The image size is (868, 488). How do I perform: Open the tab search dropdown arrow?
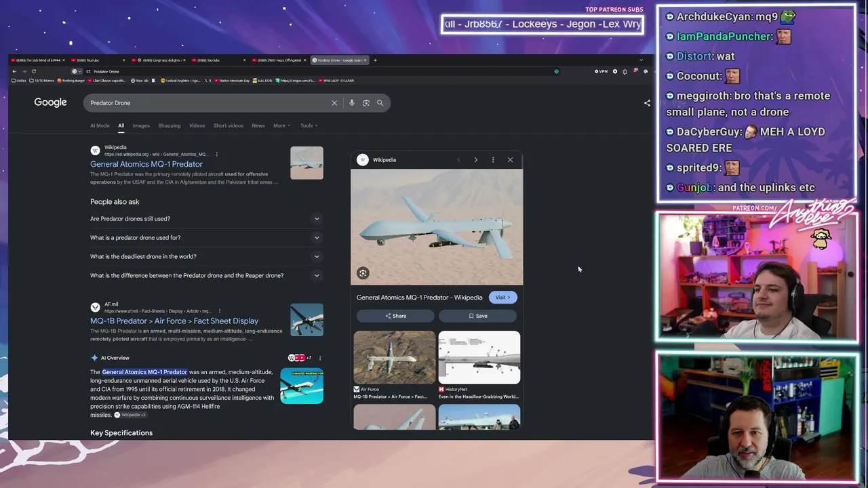click(x=641, y=60)
